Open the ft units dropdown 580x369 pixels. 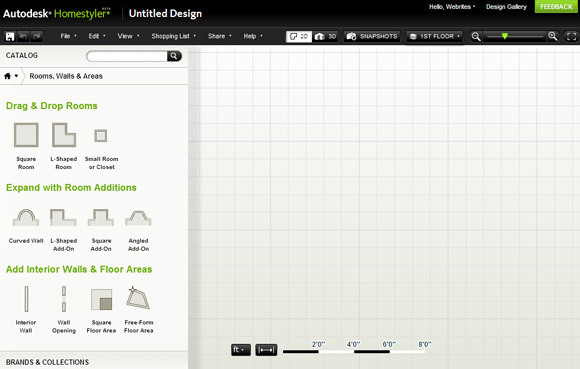click(x=240, y=350)
